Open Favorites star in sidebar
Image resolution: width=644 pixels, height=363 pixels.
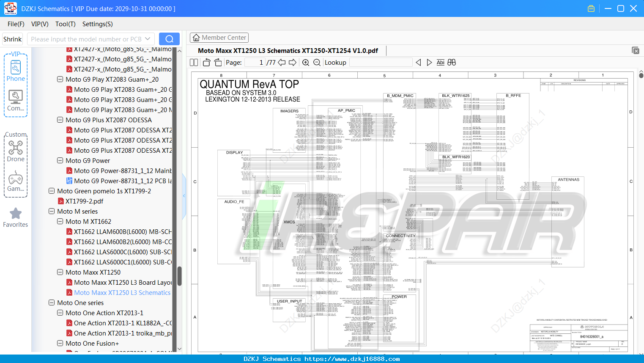click(x=16, y=217)
